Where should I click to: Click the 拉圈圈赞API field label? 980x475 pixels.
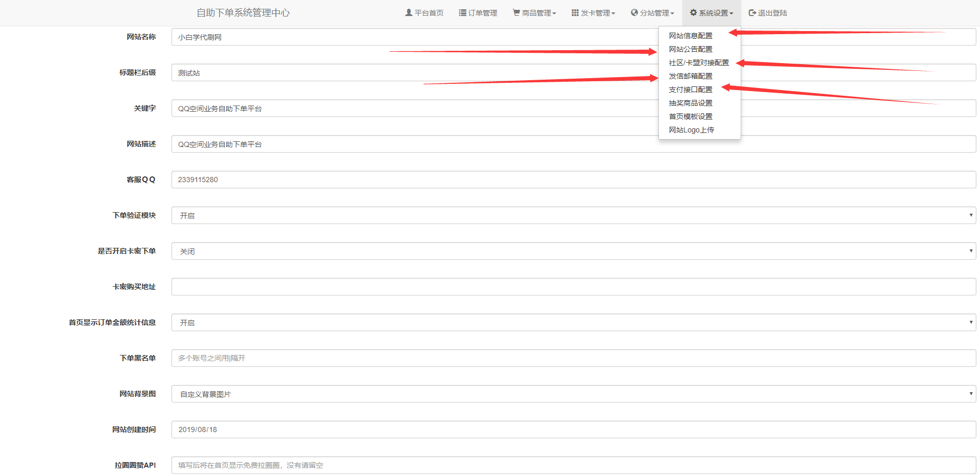tap(135, 465)
